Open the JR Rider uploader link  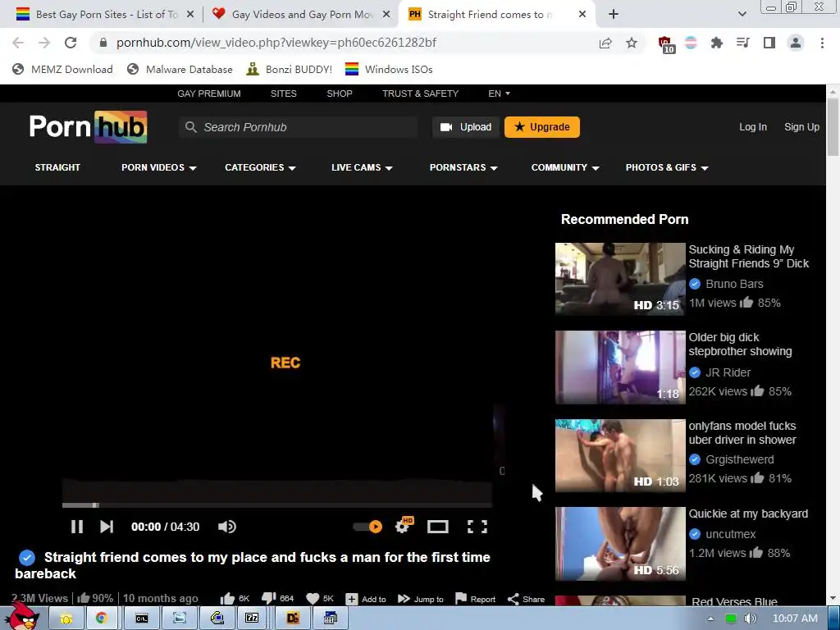728,372
